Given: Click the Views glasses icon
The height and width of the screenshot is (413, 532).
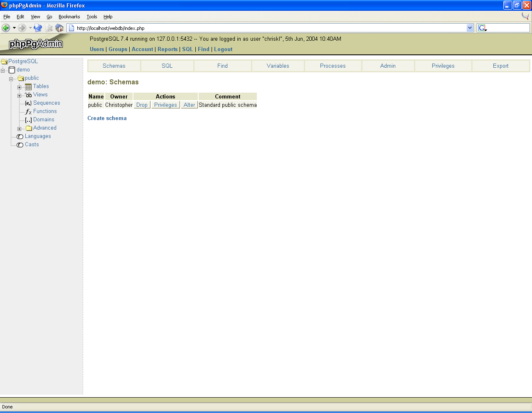Looking at the screenshot, I should 28,95.
